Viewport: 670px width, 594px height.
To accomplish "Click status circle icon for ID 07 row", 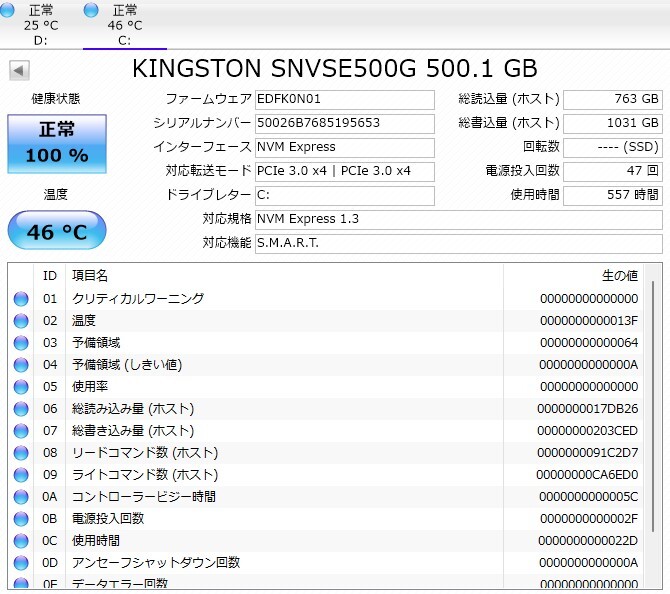I will point(21,431).
